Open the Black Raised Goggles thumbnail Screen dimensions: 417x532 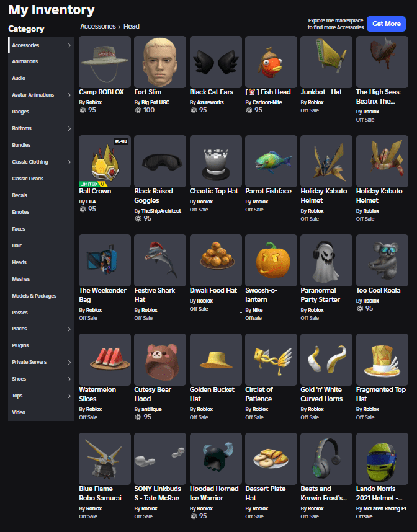click(160, 161)
